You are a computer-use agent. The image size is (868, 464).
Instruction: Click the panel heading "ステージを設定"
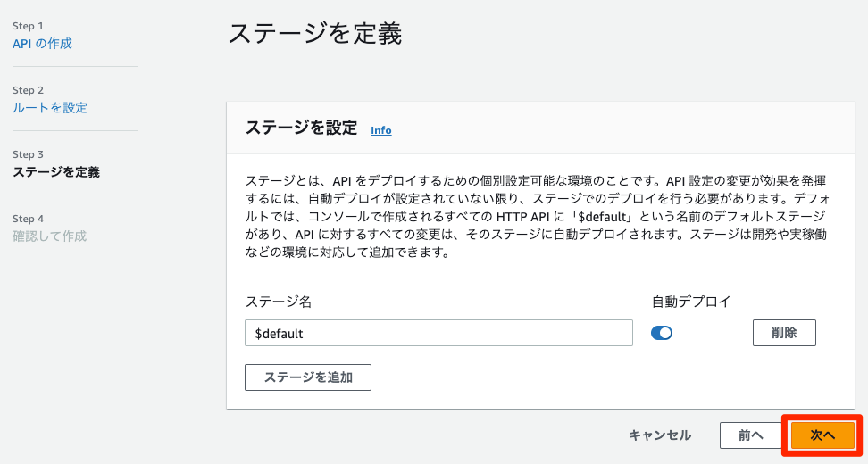click(301, 128)
